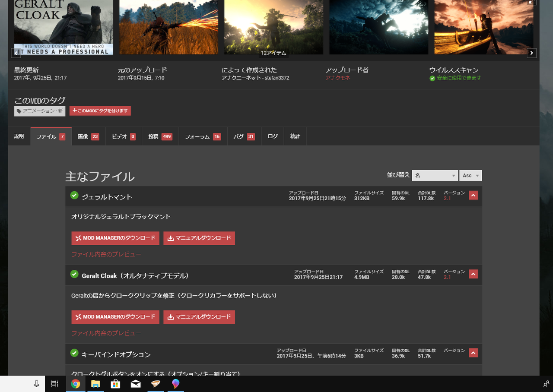Click Mod Manager download for ジェラルトマント

[115, 238]
